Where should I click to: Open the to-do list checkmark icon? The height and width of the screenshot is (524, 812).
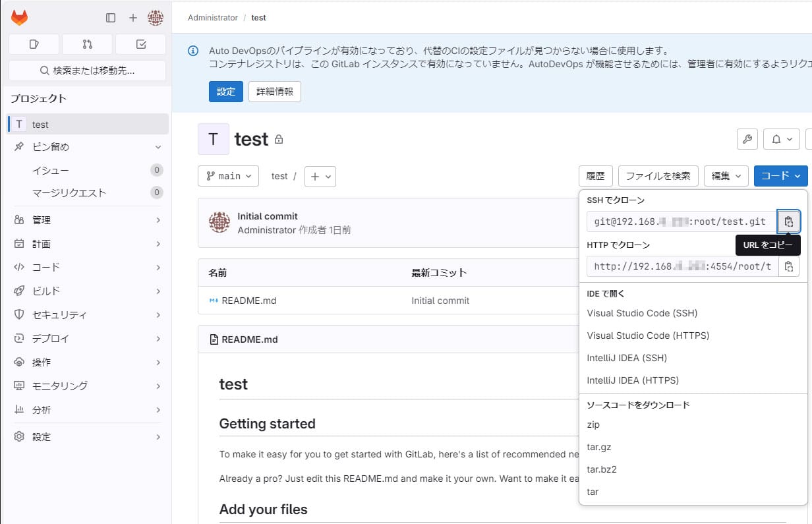(140, 44)
